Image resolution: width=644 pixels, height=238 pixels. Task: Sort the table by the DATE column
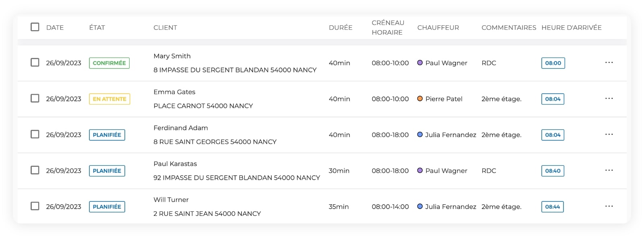[x=56, y=27]
